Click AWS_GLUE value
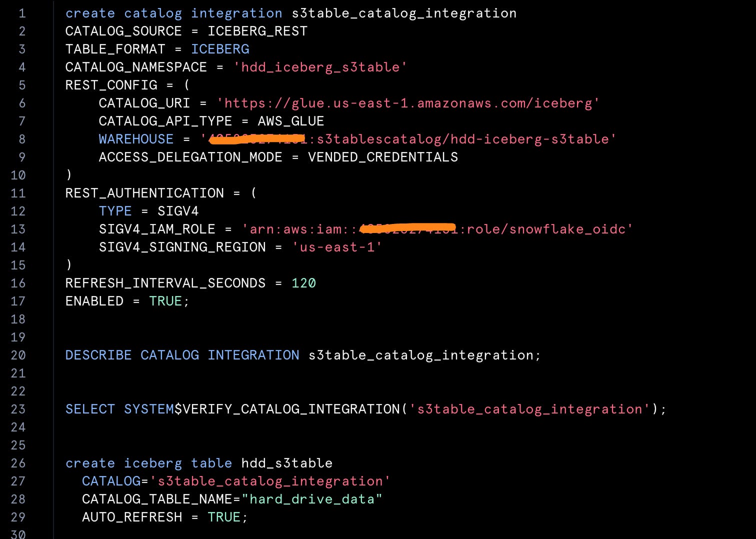Viewport: 756px width, 539px height. pyautogui.click(x=291, y=121)
